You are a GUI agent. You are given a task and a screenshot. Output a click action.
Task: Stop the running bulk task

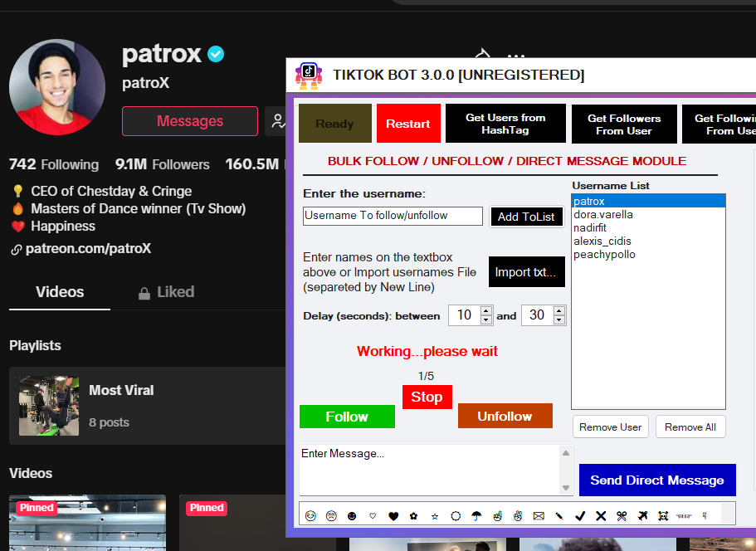[427, 397]
